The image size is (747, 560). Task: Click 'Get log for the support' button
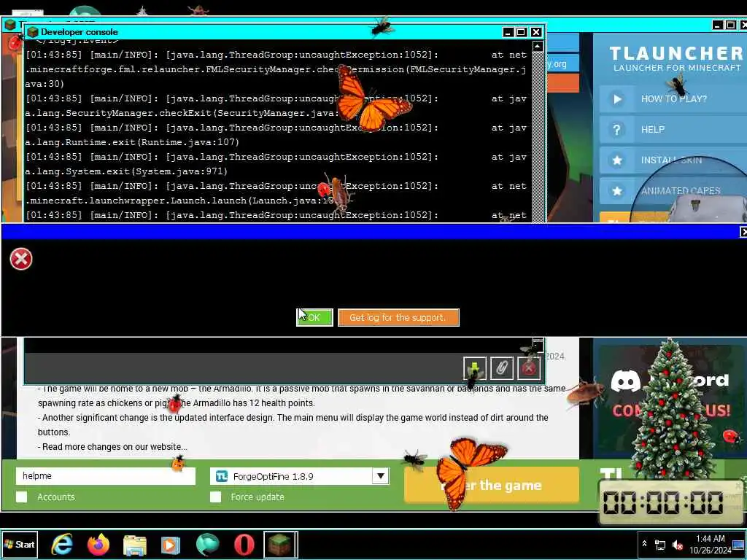[x=398, y=318]
